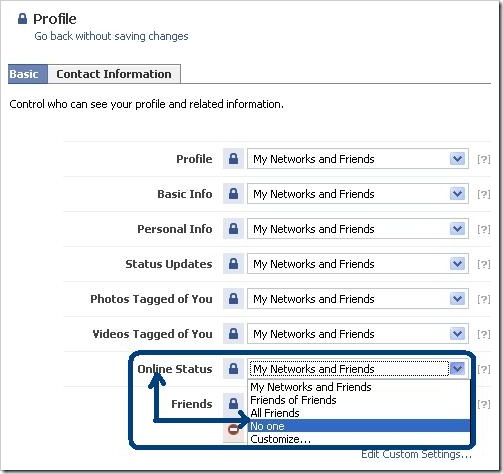Open help [?] for Status Updates setting
The height and width of the screenshot is (474, 503).
coord(483,264)
